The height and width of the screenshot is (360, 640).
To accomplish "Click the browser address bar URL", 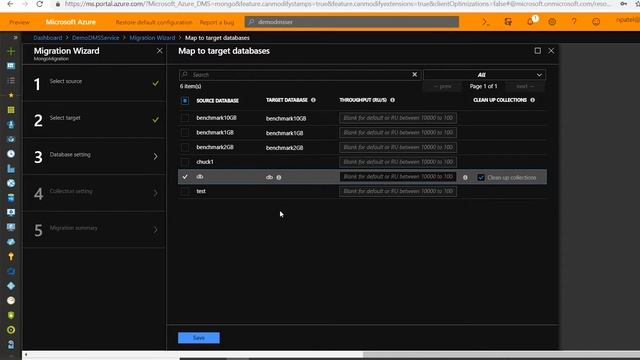I will coord(338,4).
